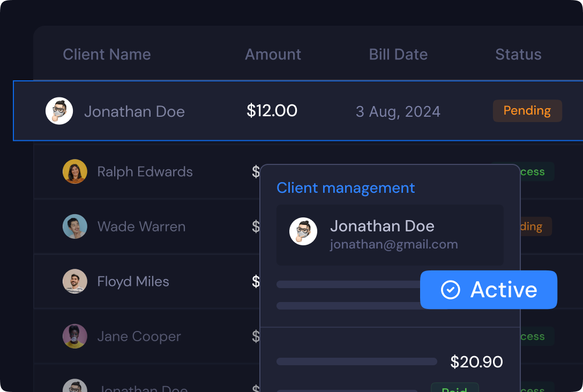Viewport: 583px width, 392px height.
Task: Click the Client management heading
Action: pyautogui.click(x=346, y=188)
